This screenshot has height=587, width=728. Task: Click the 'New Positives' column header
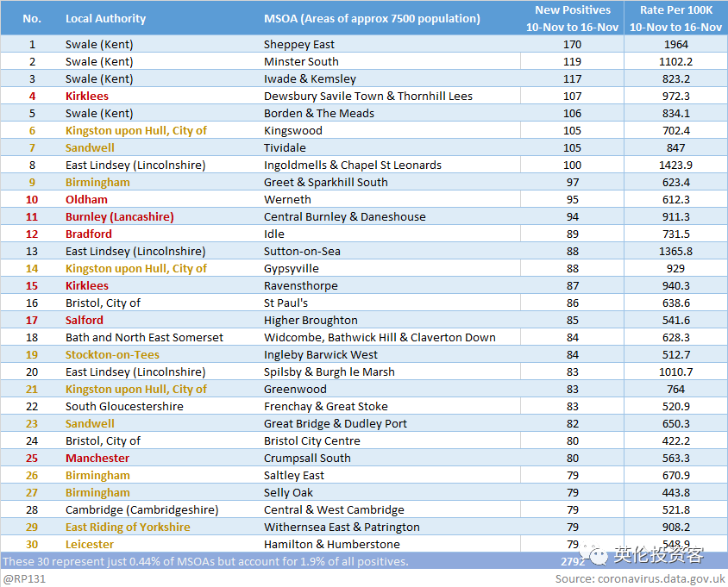coord(572,18)
